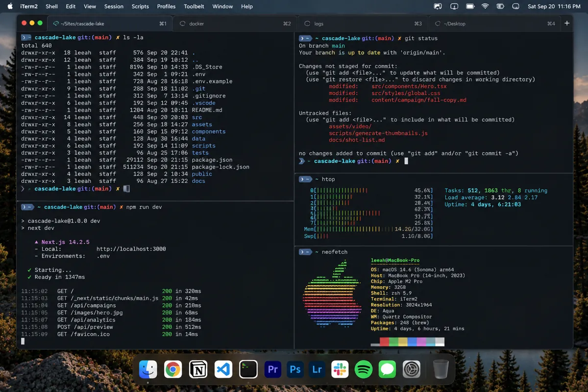Click the .gitignore file name
Image resolution: width=588 pixels, height=392 pixels.
pos(209,96)
